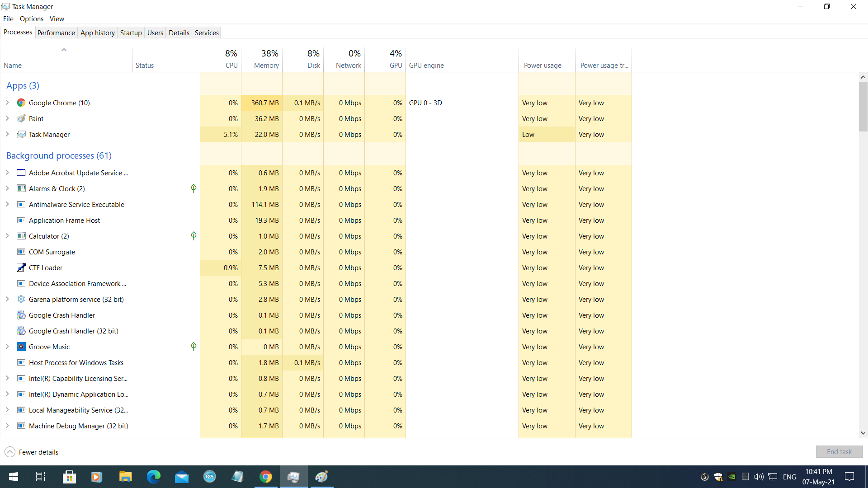Switch to the Performance tab
The height and width of the screenshot is (488, 868).
(56, 33)
